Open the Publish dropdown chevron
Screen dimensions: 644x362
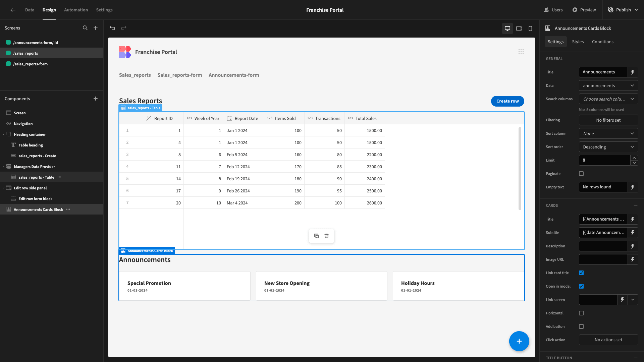click(x=637, y=10)
